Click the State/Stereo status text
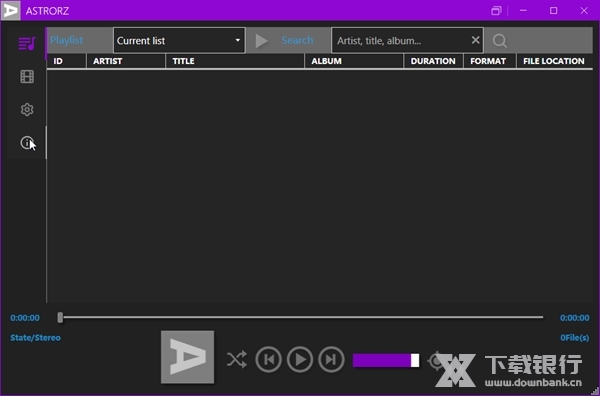Screen dimensions: 600x396 35,338
